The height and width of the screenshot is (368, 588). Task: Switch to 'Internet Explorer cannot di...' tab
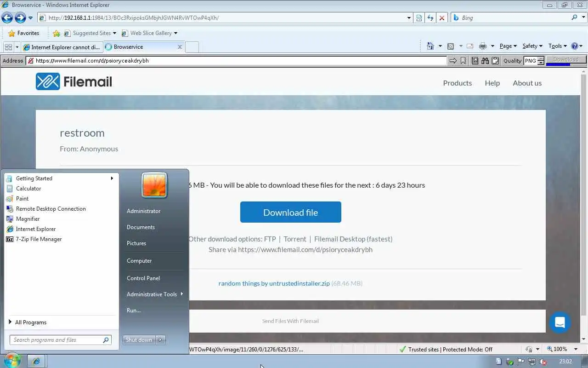(62, 47)
